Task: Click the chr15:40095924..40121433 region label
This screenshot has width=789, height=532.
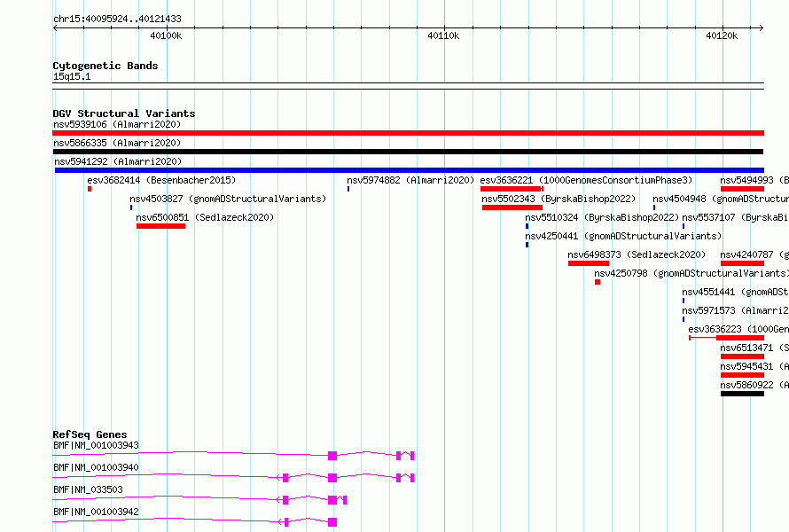Action: pyautogui.click(x=117, y=19)
